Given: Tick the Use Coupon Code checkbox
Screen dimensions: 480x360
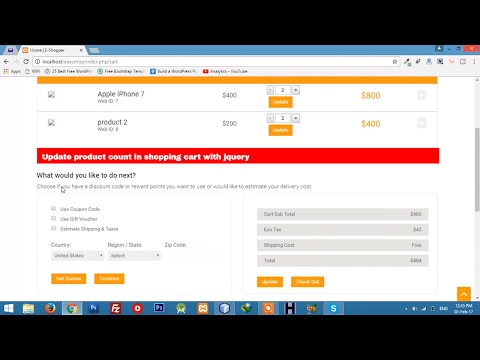Looking at the screenshot, I should pos(53,209).
